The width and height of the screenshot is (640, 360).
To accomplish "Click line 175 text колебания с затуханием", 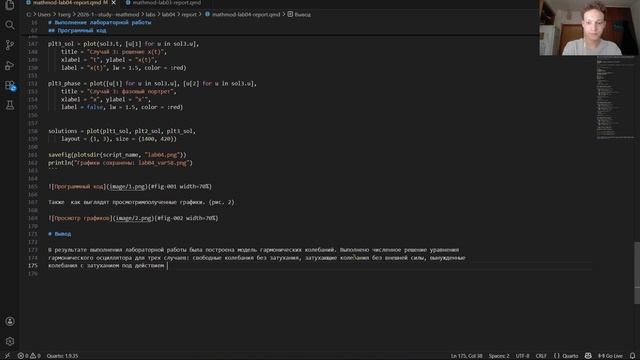I will pyautogui.click(x=106, y=266).
